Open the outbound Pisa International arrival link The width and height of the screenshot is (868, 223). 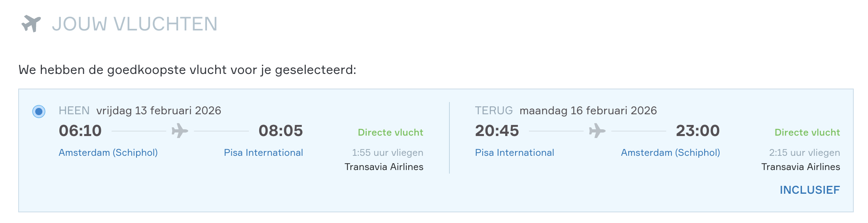tap(263, 153)
